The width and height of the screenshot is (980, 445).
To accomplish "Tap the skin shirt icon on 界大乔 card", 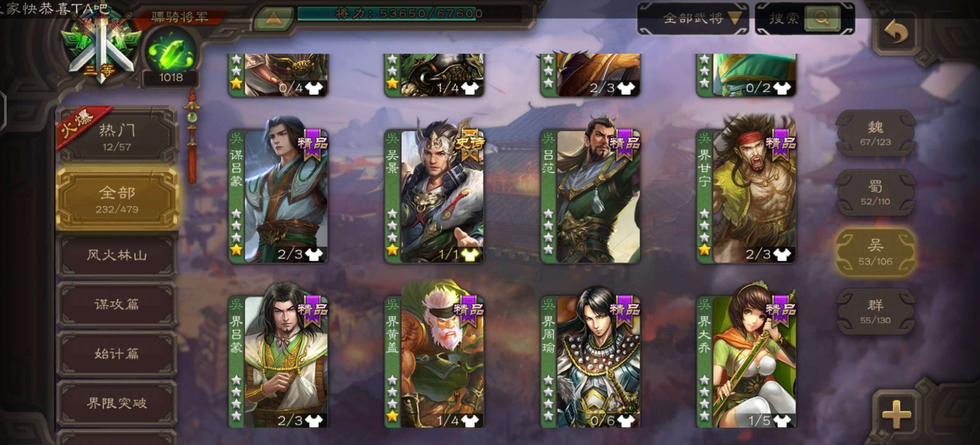I will click(782, 421).
